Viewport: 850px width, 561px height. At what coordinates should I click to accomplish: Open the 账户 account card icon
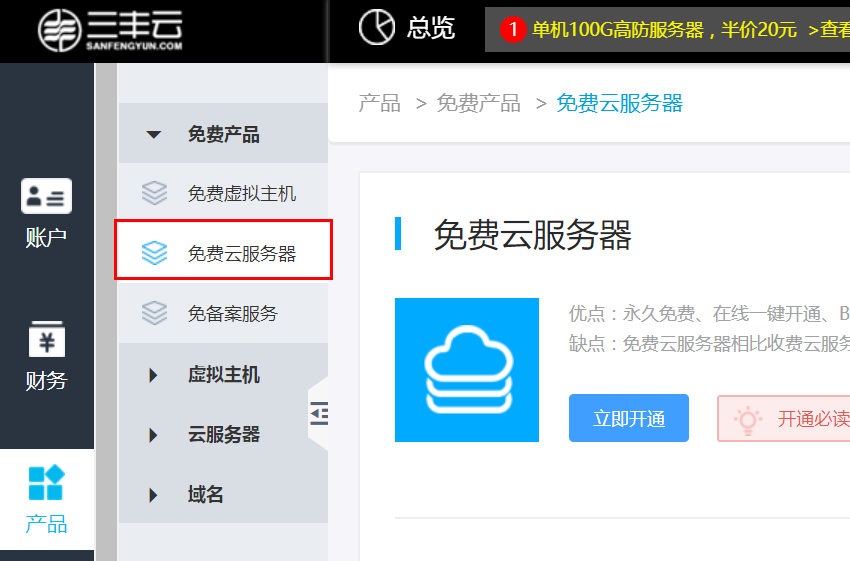tap(47, 196)
